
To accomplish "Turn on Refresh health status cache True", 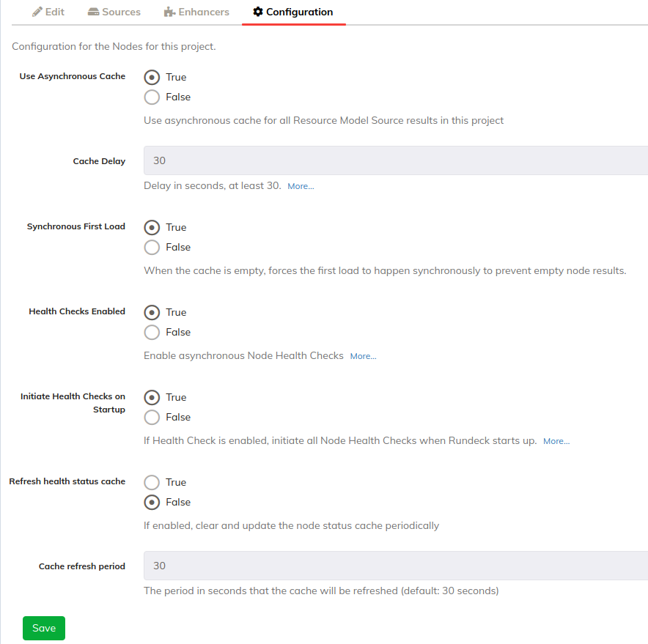I will [152, 483].
